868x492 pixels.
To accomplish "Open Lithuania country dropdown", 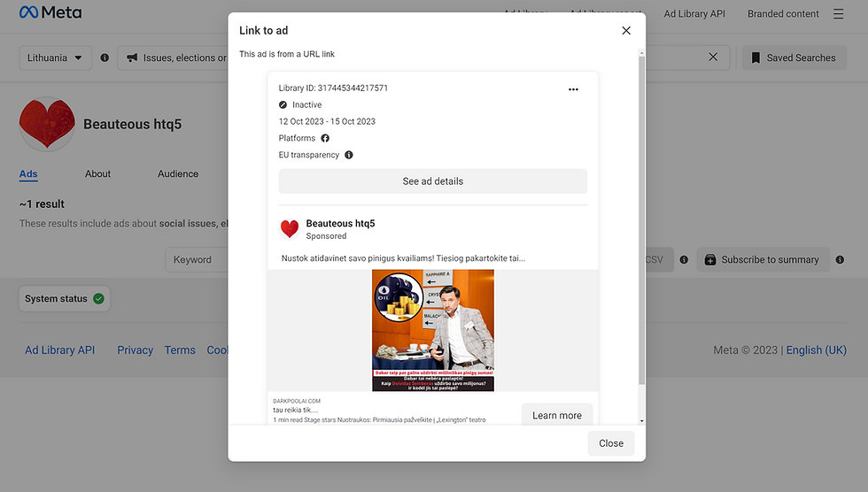I will 55,58.
